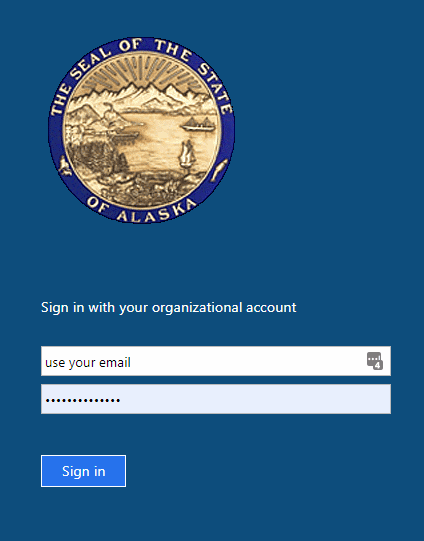
Task: Click the water area in the seal's center
Action: click(x=155, y=141)
